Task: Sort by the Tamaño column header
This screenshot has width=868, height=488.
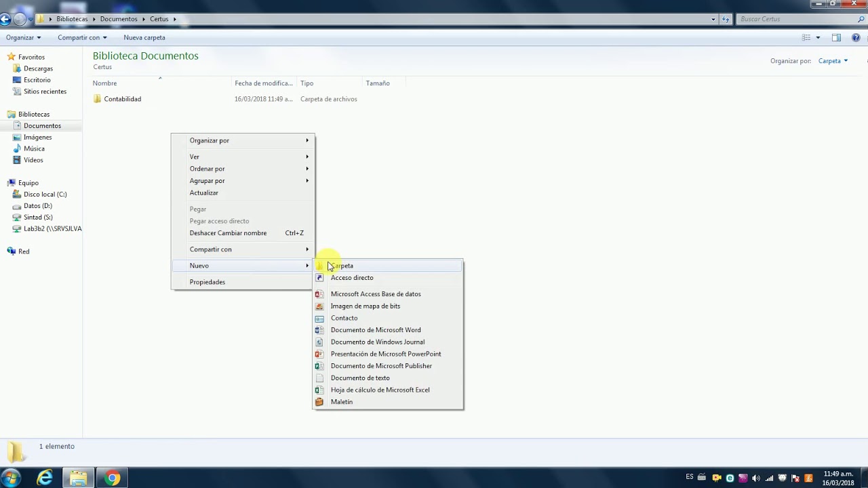Action: click(x=384, y=83)
